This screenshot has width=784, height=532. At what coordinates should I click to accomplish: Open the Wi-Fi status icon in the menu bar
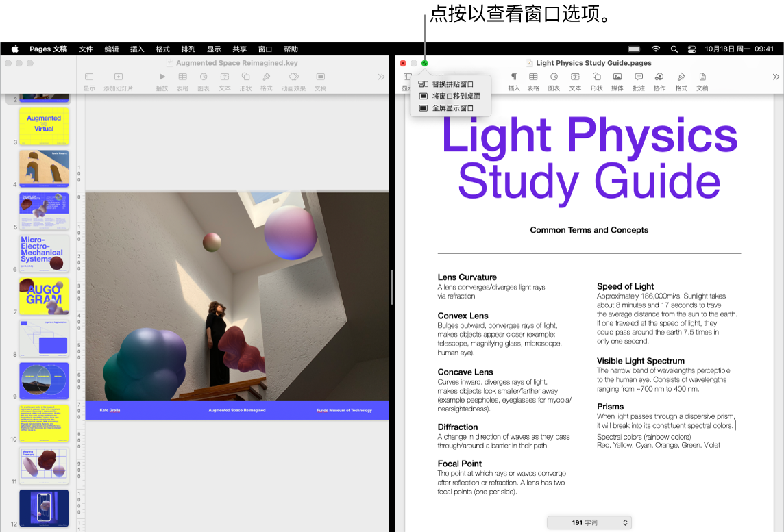pyautogui.click(x=655, y=49)
